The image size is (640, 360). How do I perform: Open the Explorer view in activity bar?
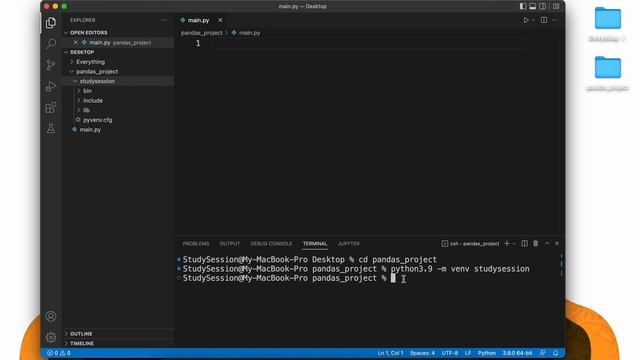[x=51, y=23]
